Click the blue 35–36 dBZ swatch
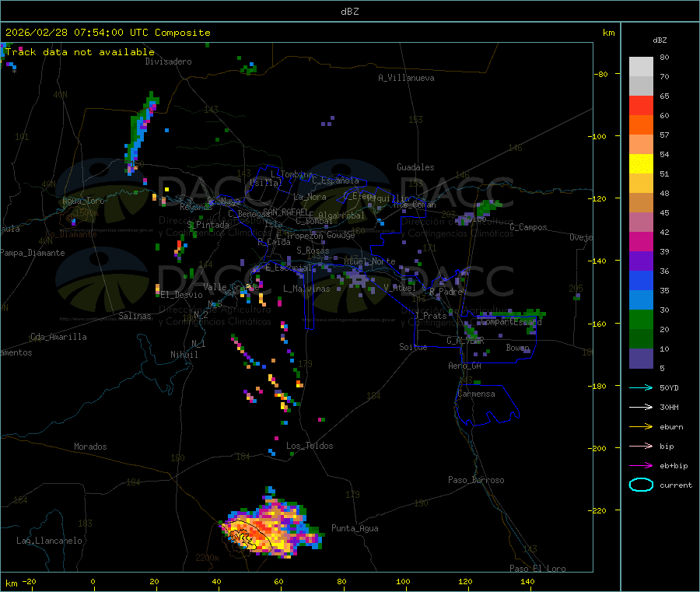This screenshot has height=592, width=700. pyautogui.click(x=641, y=280)
